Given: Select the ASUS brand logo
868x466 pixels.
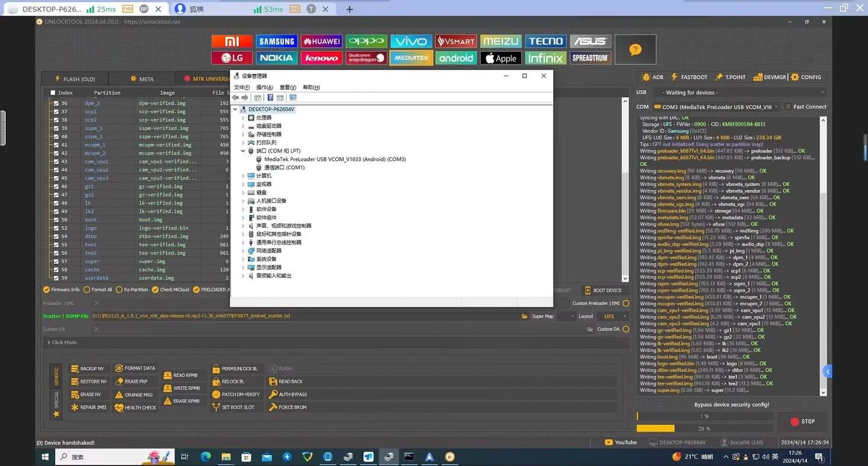Looking at the screenshot, I should tap(590, 41).
